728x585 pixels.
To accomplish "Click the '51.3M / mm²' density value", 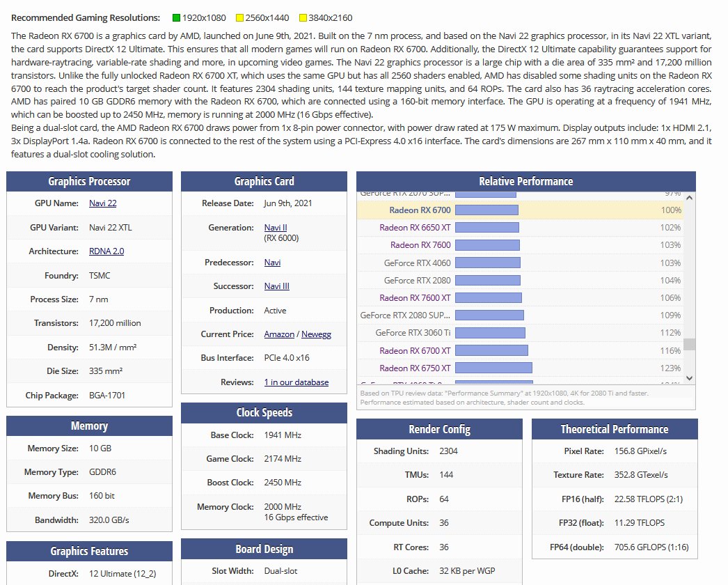I will pos(113,347).
